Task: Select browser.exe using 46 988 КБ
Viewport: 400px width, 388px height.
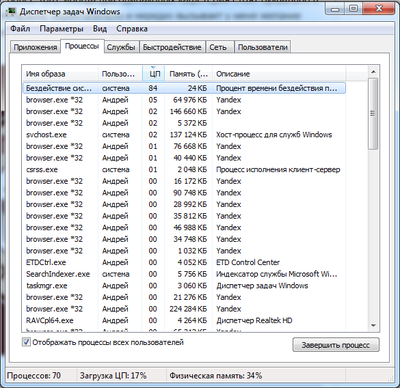Action: [184, 227]
